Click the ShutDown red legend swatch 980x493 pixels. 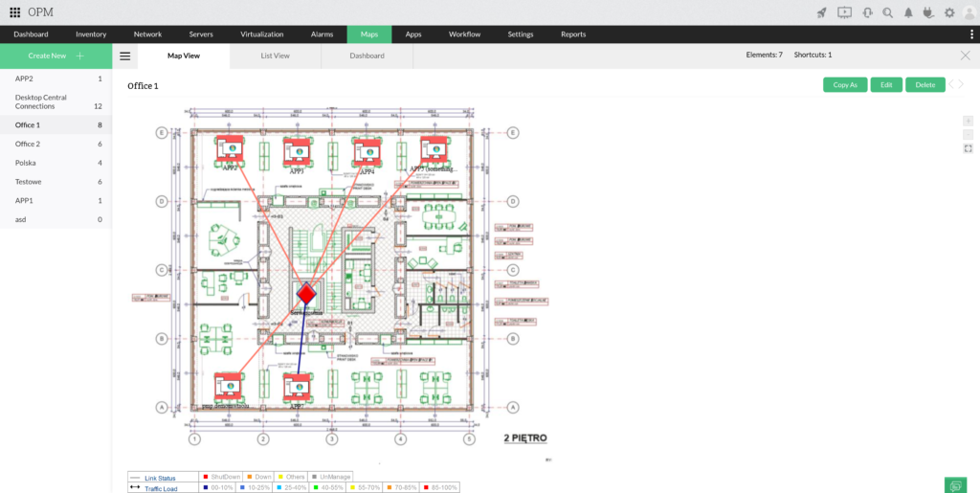point(206,476)
